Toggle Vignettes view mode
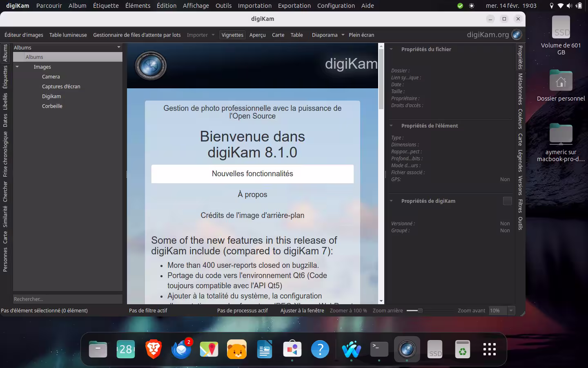This screenshot has height=368, width=588. [x=232, y=35]
